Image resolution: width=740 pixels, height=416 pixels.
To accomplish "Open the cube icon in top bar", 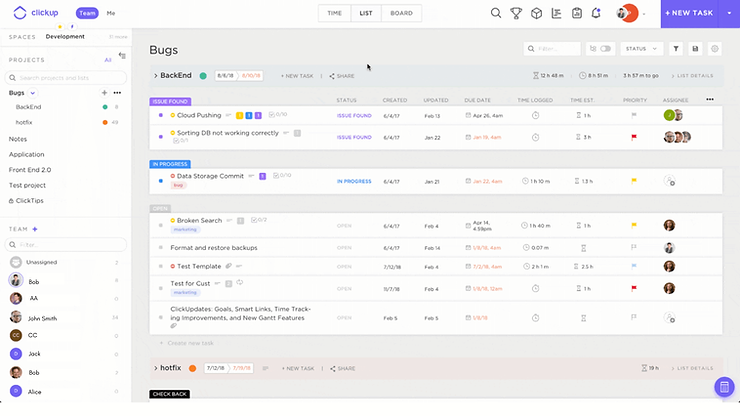I will [536, 13].
